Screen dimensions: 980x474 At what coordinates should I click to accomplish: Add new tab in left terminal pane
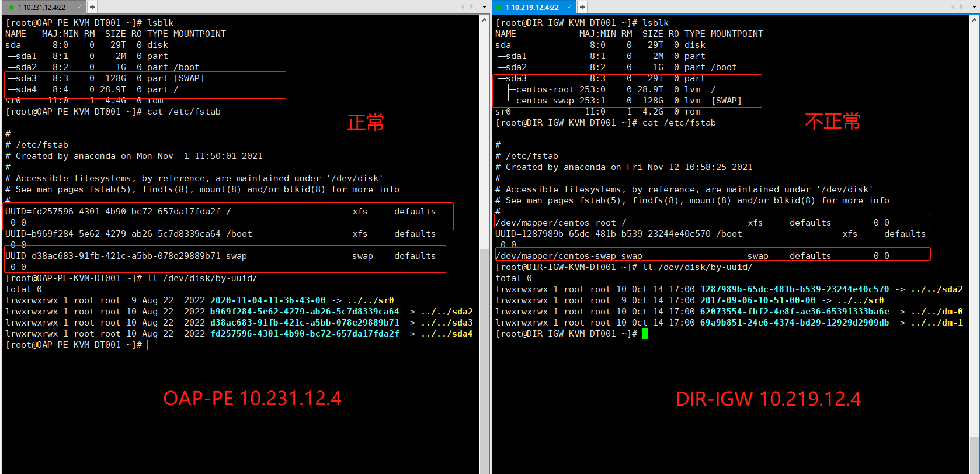pyautogui.click(x=92, y=7)
